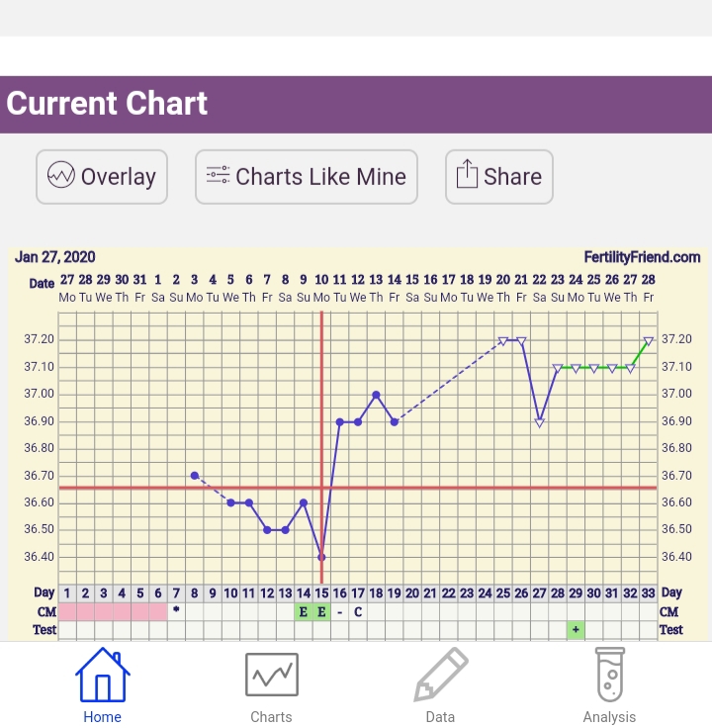Open the FertilityFriend.com link
The image size is (712, 728).
pyautogui.click(x=642, y=257)
